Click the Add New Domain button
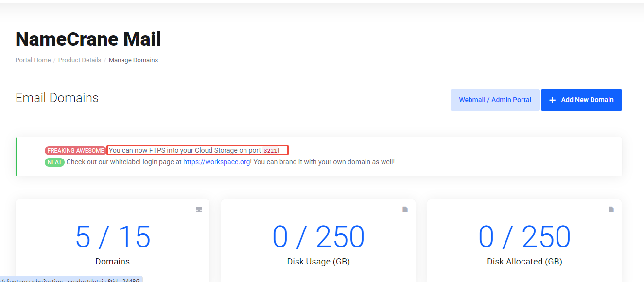 click(581, 100)
